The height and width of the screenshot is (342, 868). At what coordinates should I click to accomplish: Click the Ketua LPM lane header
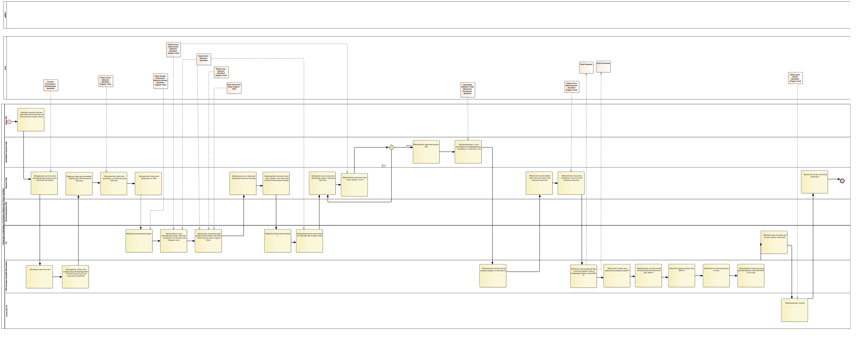point(6,120)
